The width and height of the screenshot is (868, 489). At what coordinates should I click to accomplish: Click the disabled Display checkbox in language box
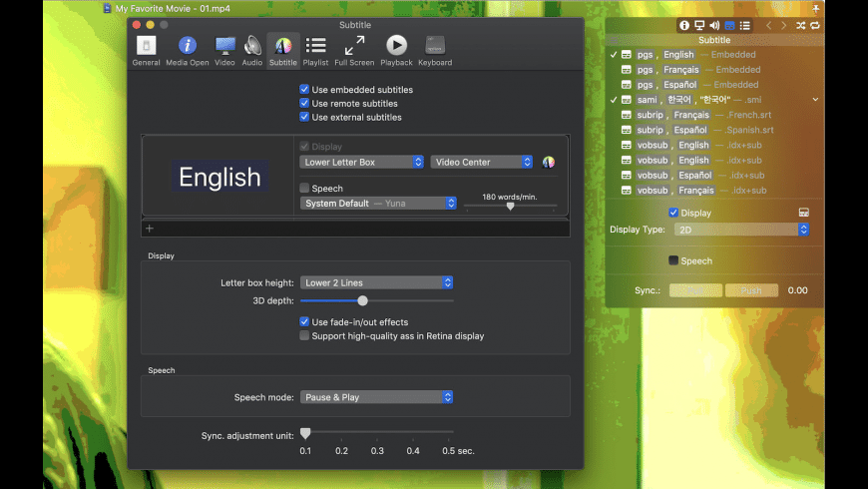304,147
